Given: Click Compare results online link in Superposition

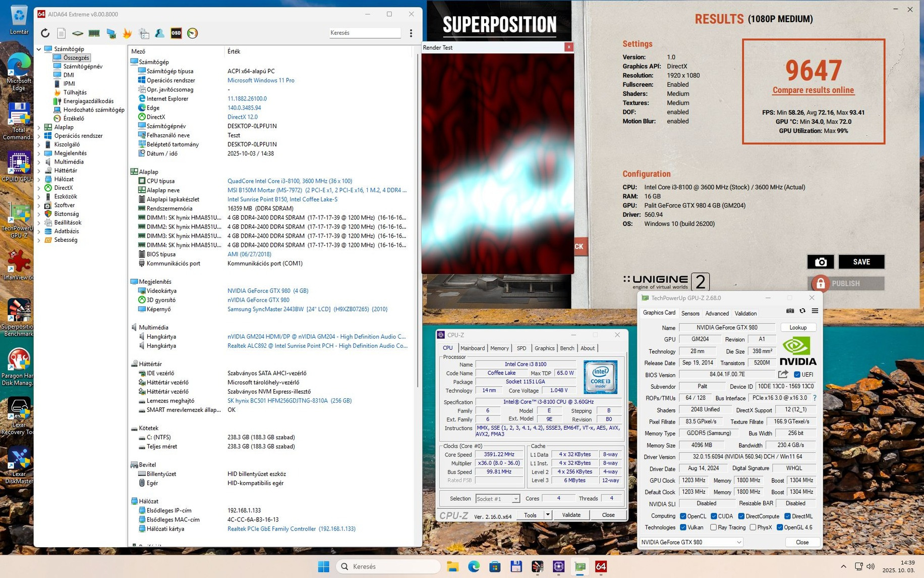Looking at the screenshot, I should coord(813,90).
